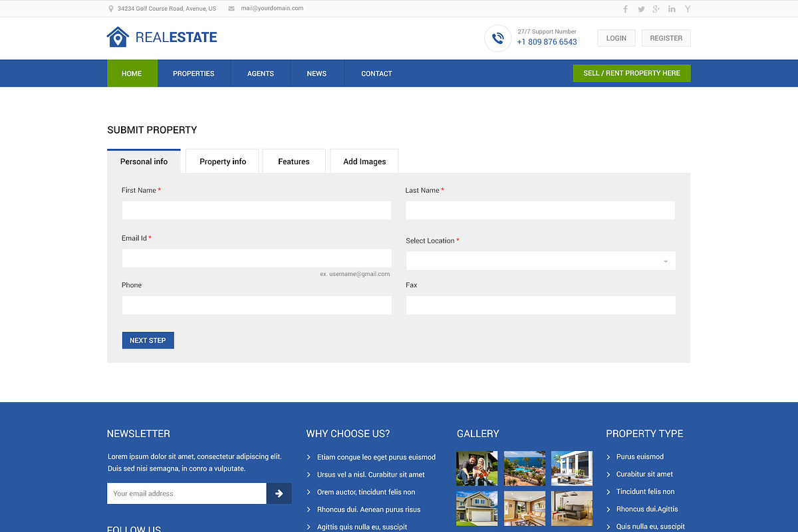Click the +1 809 876 6543 phone number
This screenshot has width=798, height=532.
tap(547, 42)
